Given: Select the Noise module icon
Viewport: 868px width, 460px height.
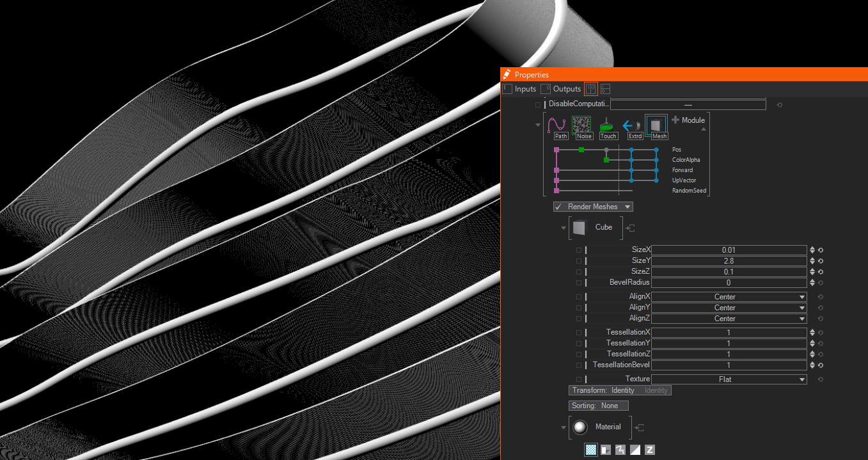Looking at the screenshot, I should pyautogui.click(x=581, y=124).
